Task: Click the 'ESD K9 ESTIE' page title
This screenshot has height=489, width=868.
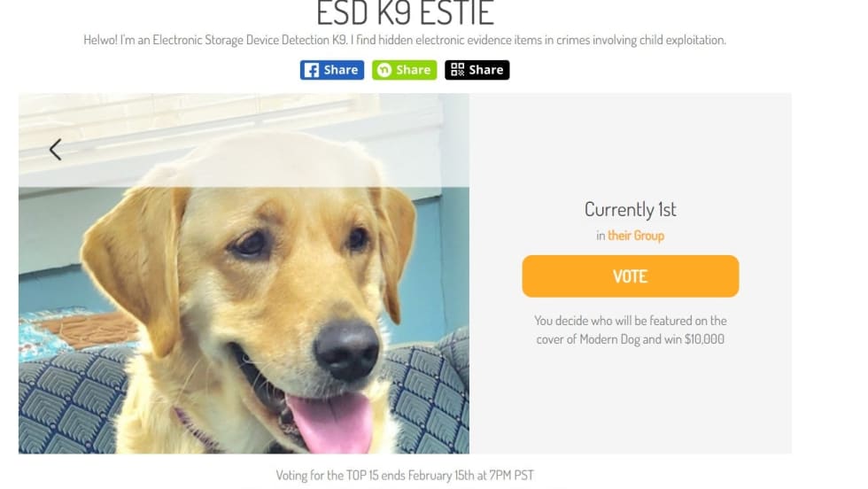Action: click(405, 13)
